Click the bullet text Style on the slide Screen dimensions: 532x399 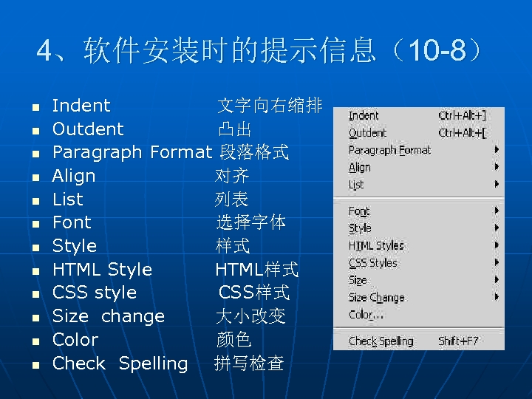pyautogui.click(x=75, y=246)
